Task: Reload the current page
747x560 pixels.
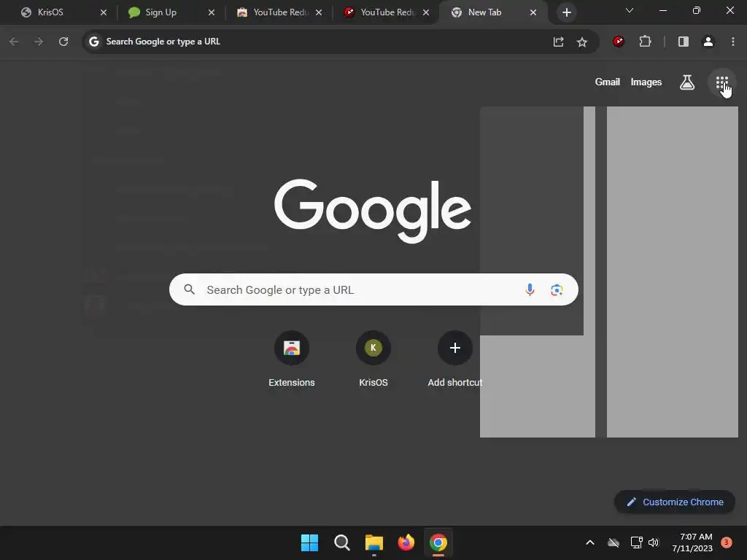Action: click(x=63, y=42)
